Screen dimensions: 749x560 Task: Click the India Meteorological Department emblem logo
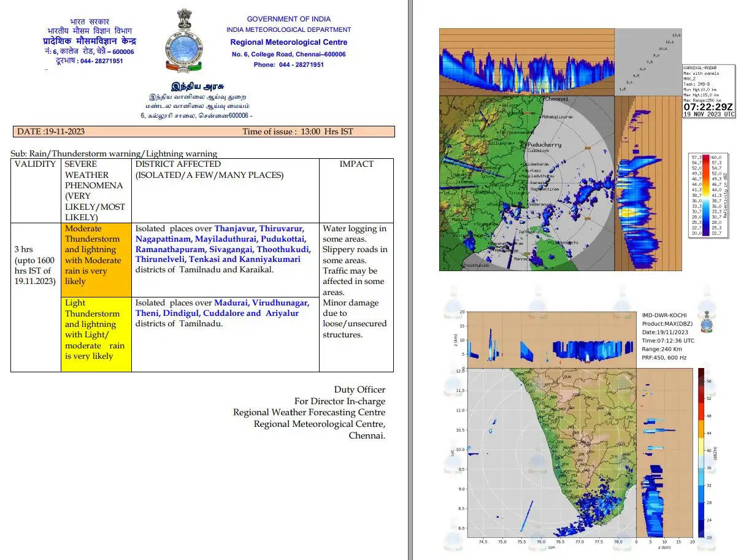[183, 41]
